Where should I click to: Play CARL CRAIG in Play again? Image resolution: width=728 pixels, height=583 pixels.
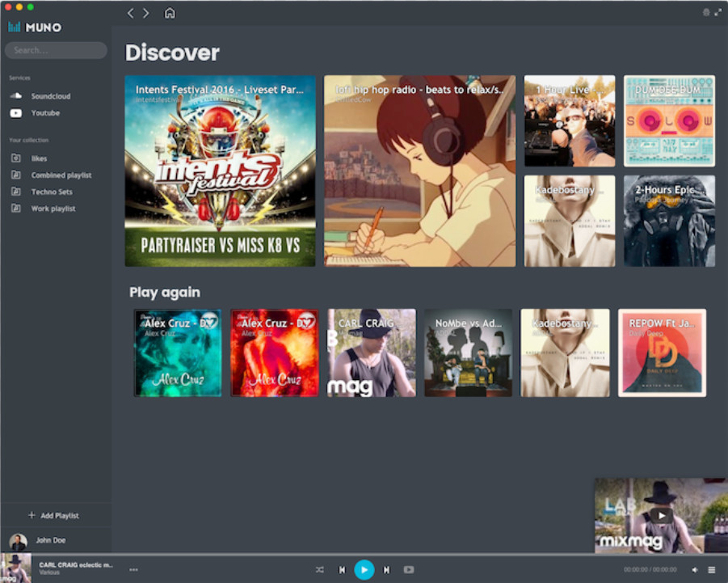click(x=372, y=353)
